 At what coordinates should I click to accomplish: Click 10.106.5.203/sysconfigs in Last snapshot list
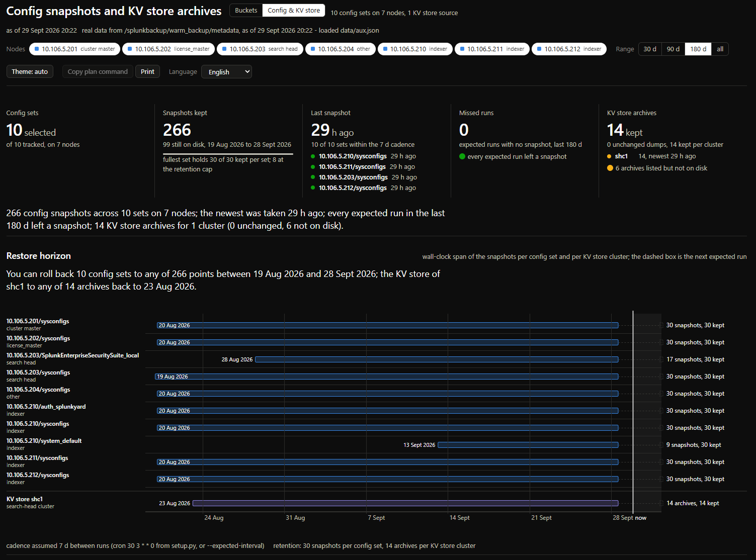[x=353, y=177]
